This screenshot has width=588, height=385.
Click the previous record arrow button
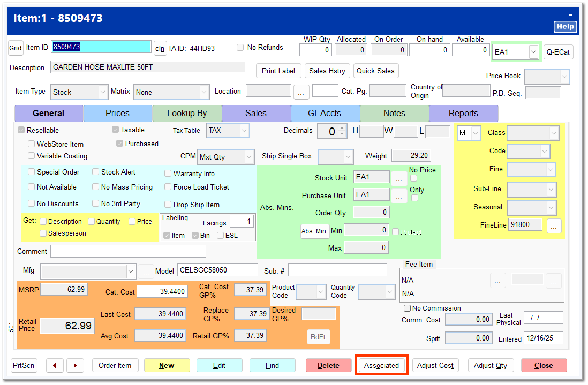tap(55, 365)
